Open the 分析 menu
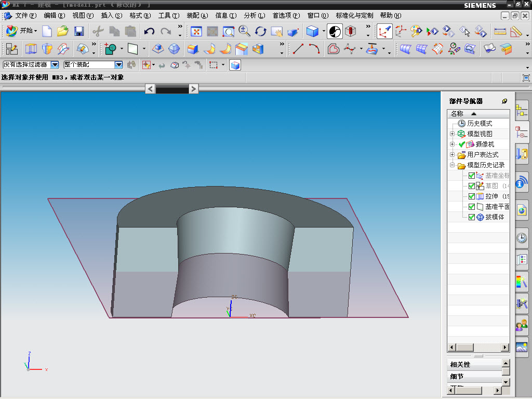The width and height of the screenshot is (532, 399). click(x=254, y=16)
